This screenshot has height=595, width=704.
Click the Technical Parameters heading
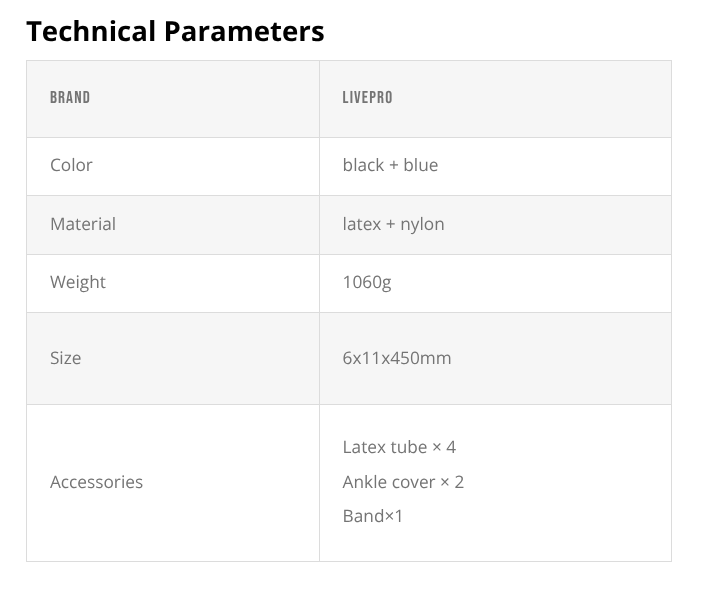point(175,31)
